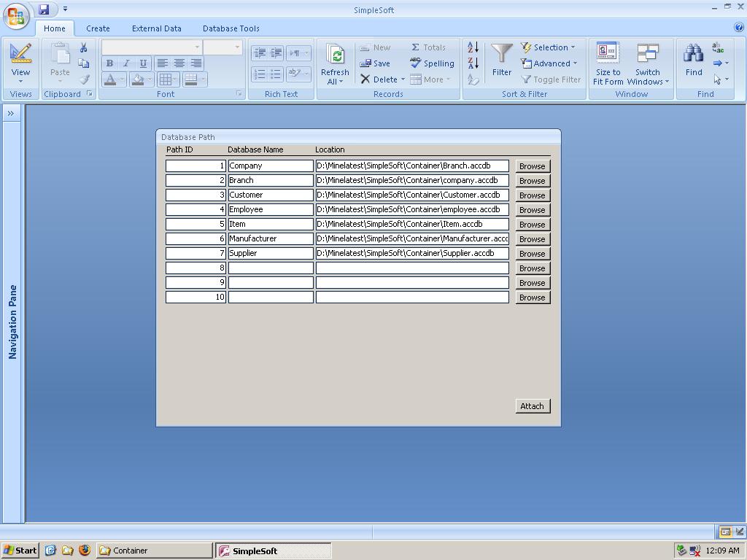
Task: Click the Cut scissors icon
Action: [x=84, y=47]
